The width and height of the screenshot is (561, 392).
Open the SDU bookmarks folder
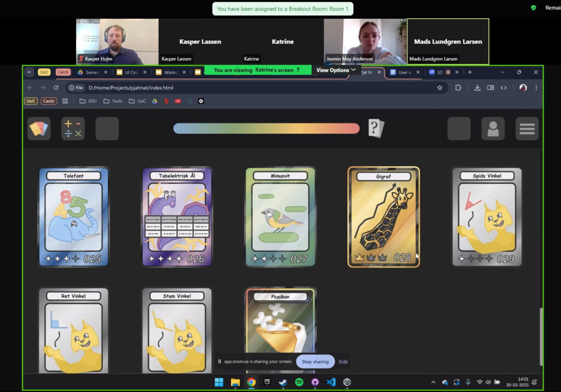tap(88, 101)
